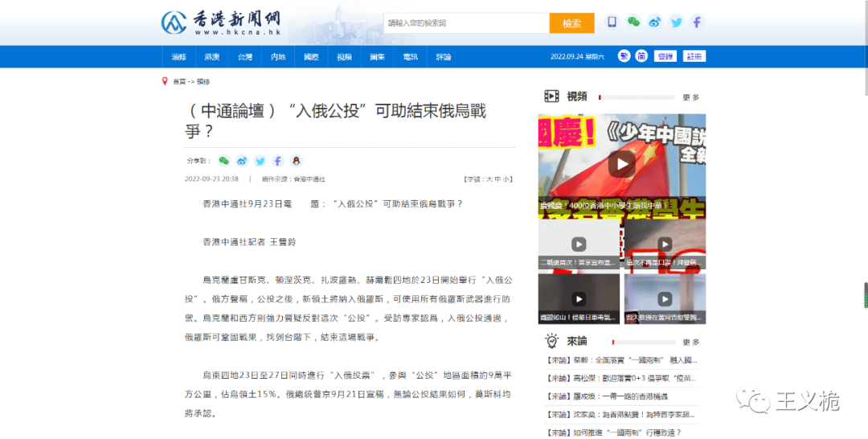Share article to Weibo below headline
Viewport: 868px width, 439px height.
click(242, 161)
